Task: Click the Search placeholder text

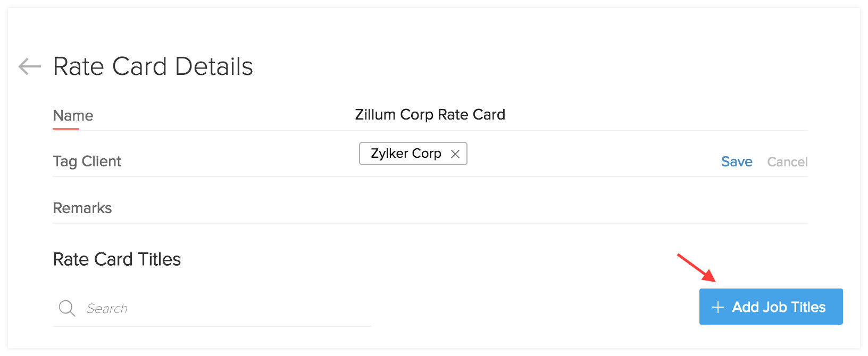Action: point(107,309)
